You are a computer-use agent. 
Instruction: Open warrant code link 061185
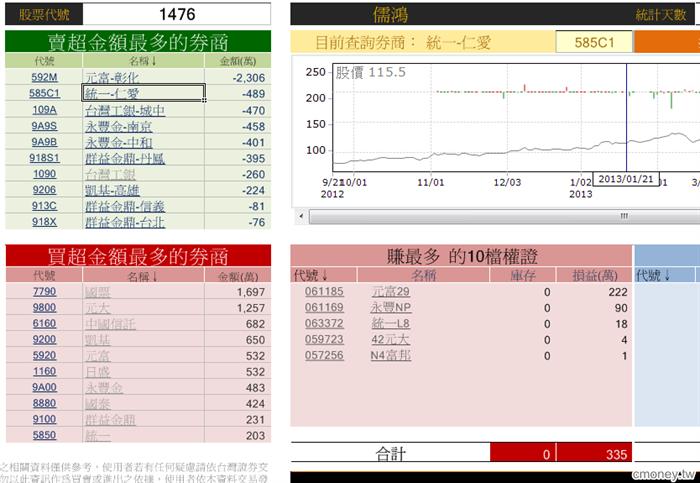point(324,291)
